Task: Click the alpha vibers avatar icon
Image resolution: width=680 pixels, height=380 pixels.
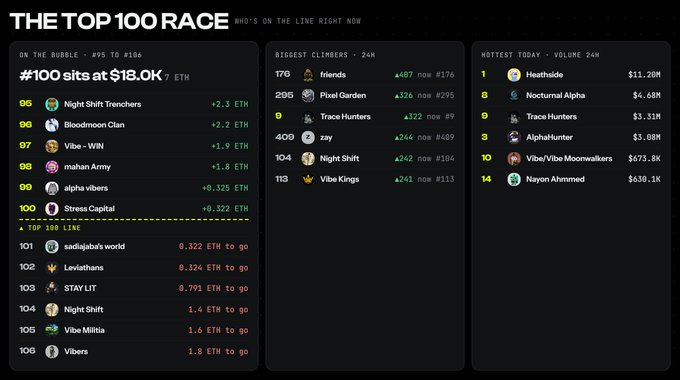Action: [52, 188]
